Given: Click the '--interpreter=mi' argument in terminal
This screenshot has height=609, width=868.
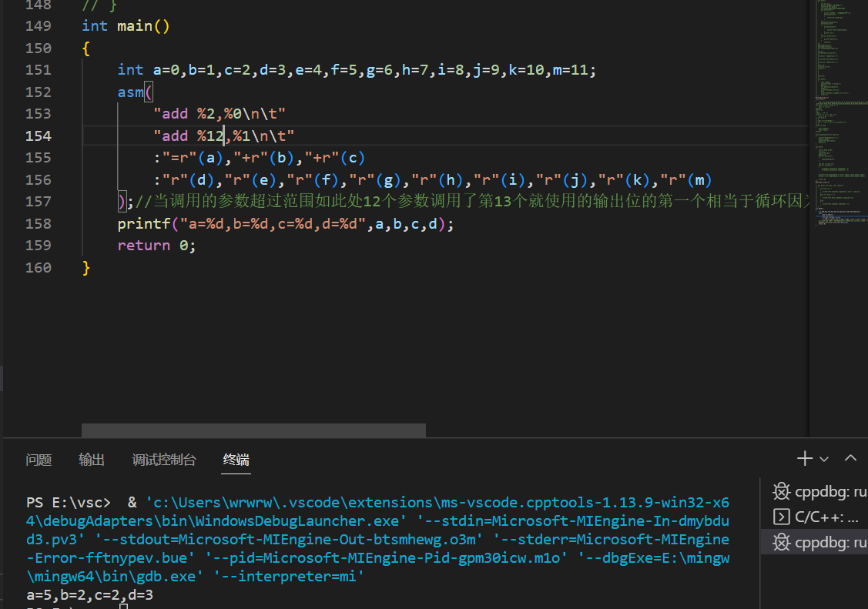Looking at the screenshot, I should coord(289,577).
